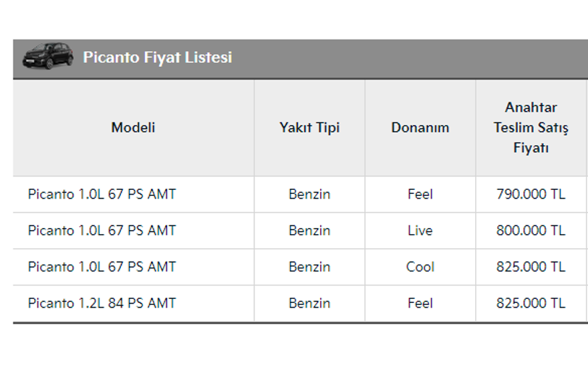The width and height of the screenshot is (588, 390).
Task: Select the 790.000 TL price cell
Action: (x=531, y=195)
